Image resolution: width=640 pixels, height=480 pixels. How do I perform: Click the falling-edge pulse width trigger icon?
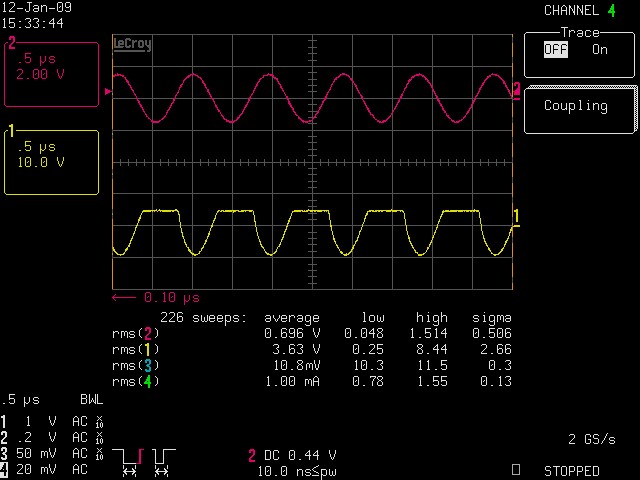pyautogui.click(x=129, y=462)
